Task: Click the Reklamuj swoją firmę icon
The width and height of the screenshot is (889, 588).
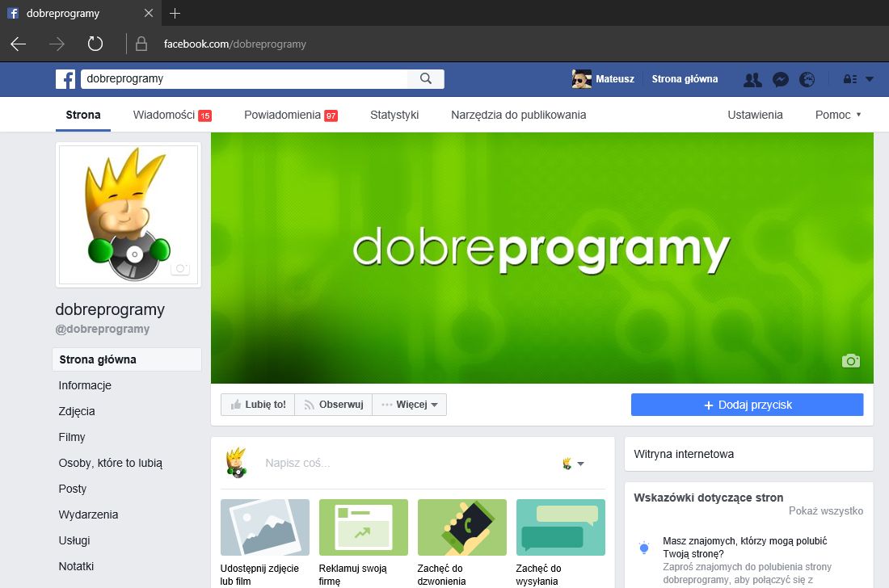Action: [363, 527]
